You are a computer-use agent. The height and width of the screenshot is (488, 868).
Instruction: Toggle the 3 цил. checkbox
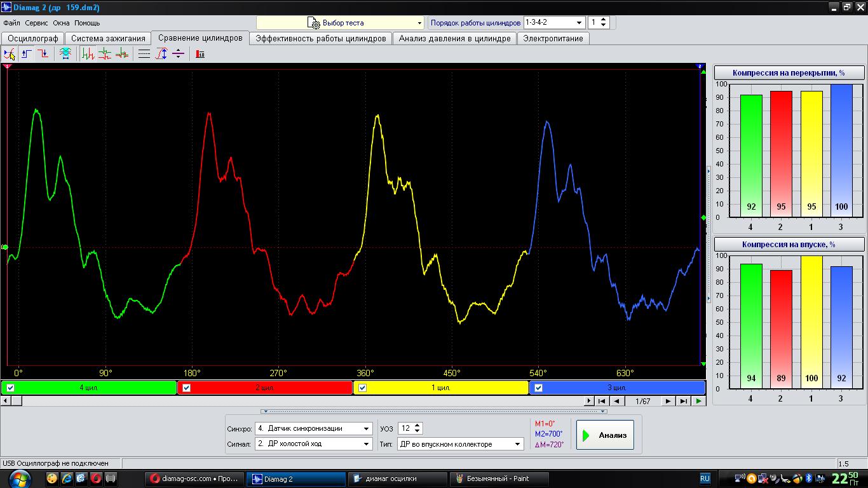coord(538,388)
